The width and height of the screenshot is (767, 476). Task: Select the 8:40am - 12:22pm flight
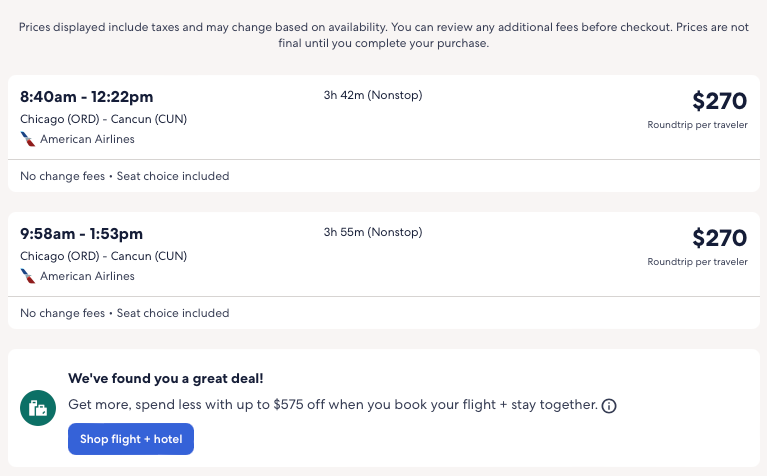coord(86,97)
